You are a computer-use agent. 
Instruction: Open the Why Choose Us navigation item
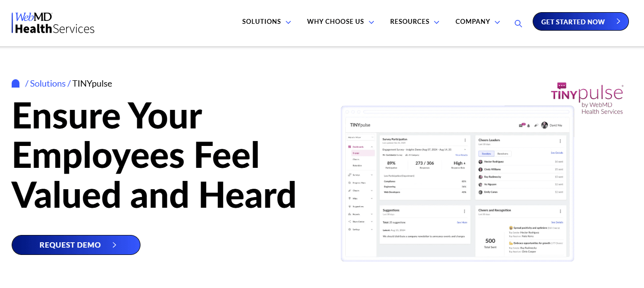pyautogui.click(x=335, y=21)
